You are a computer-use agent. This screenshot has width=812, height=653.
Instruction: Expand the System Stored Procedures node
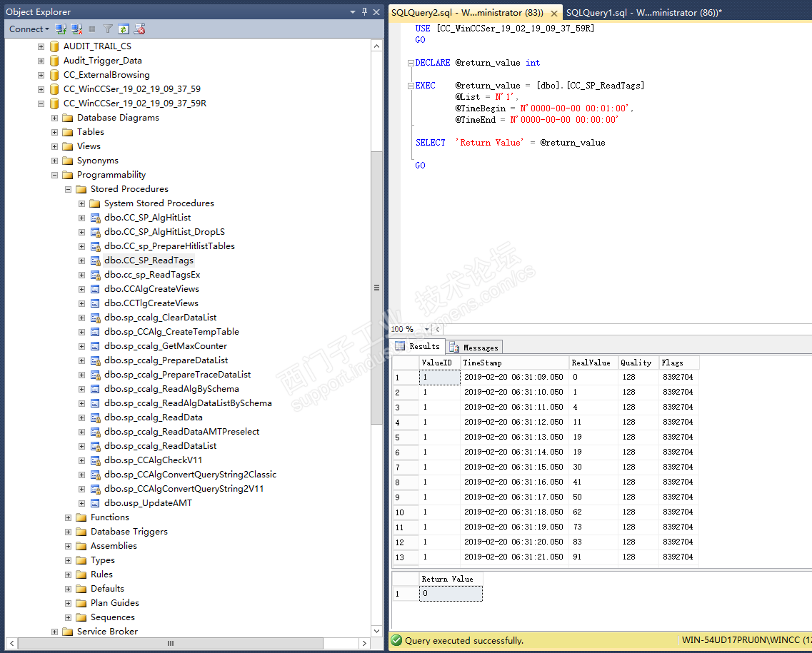pos(81,204)
